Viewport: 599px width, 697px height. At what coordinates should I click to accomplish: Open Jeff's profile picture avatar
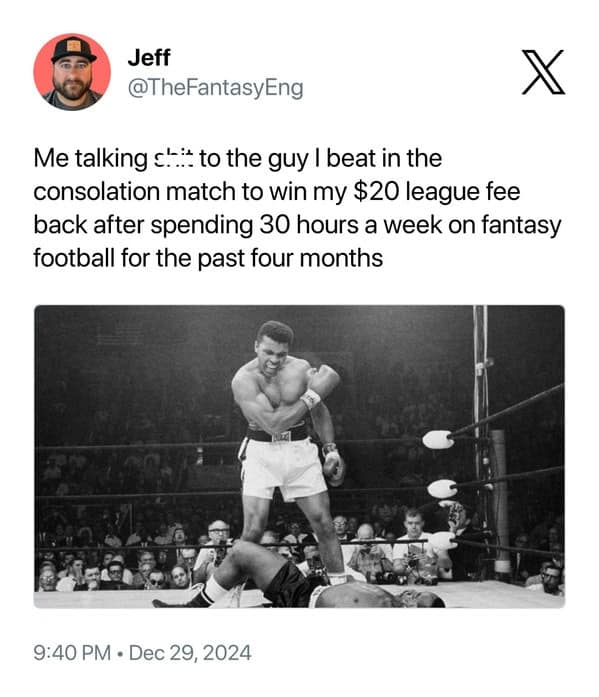tap(72, 72)
